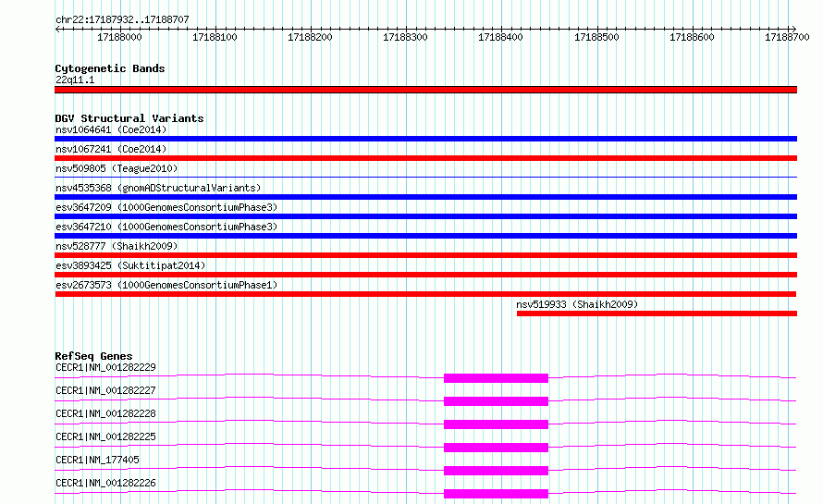
Task: Open variant label nsv1067241 (Coe2014)
Action: coord(111,149)
